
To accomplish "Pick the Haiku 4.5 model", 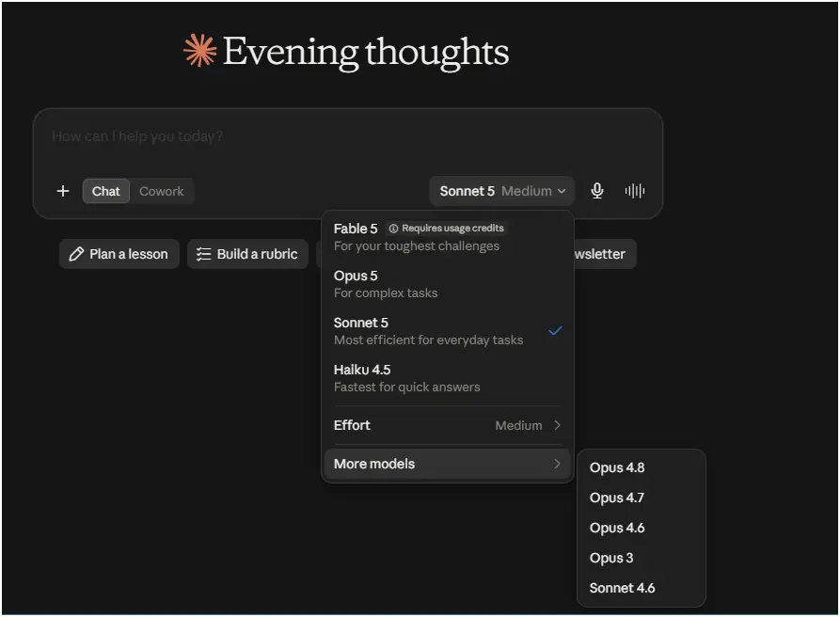I will (x=448, y=378).
